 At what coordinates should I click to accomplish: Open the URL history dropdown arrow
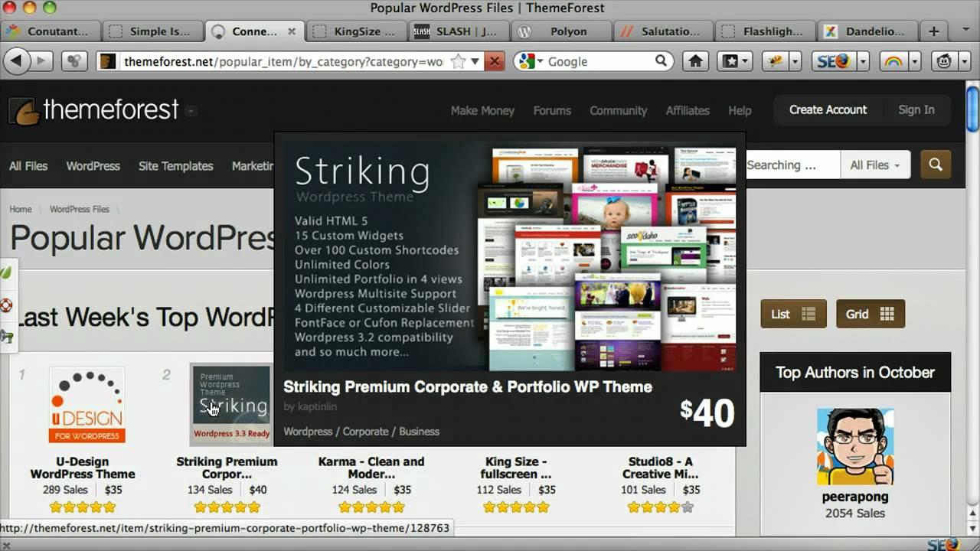pyautogui.click(x=475, y=61)
